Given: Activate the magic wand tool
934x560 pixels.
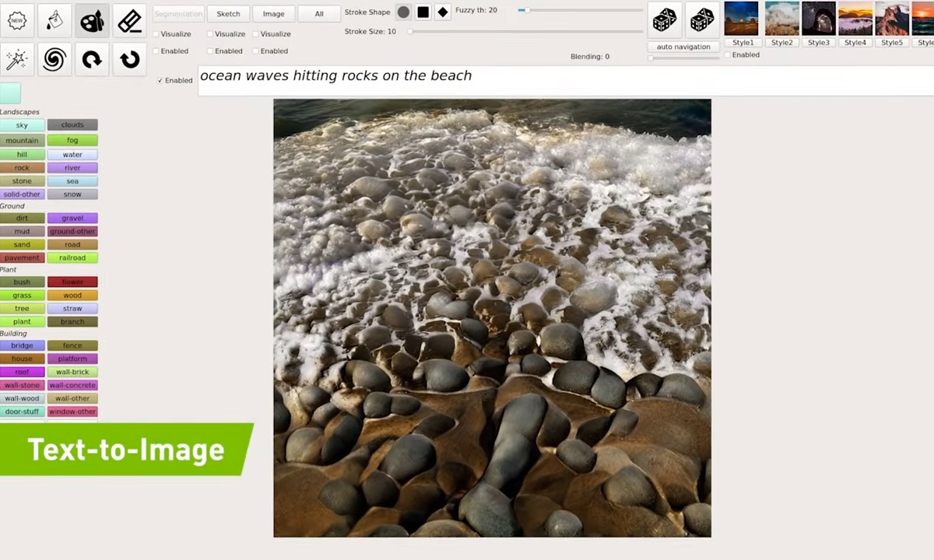Looking at the screenshot, I should [16, 59].
